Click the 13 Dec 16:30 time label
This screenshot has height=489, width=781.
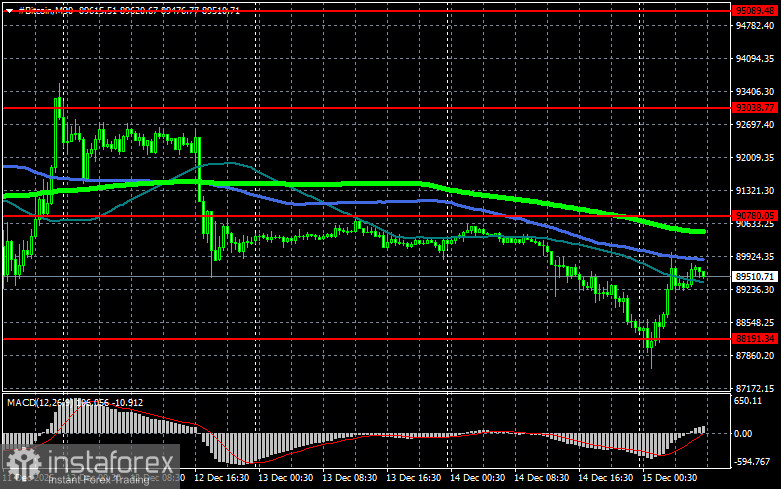click(x=413, y=478)
